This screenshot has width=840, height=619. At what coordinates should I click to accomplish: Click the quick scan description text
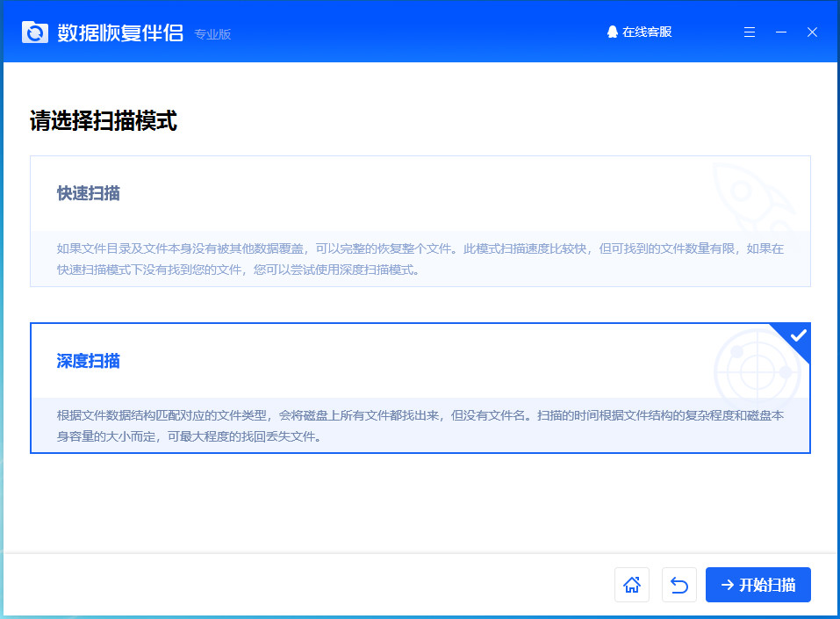click(420, 259)
